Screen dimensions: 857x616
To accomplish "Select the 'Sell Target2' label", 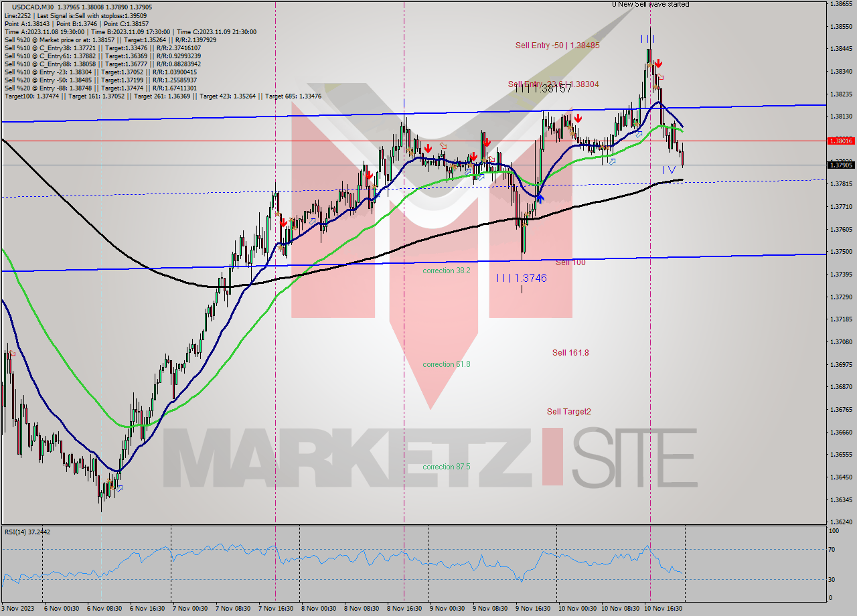I will click(x=569, y=412).
